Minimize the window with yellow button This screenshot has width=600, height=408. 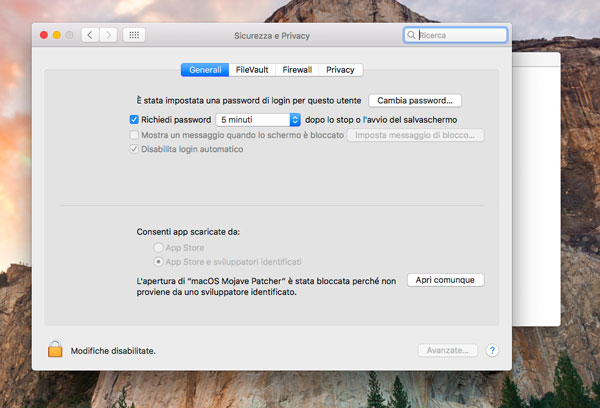[57, 35]
